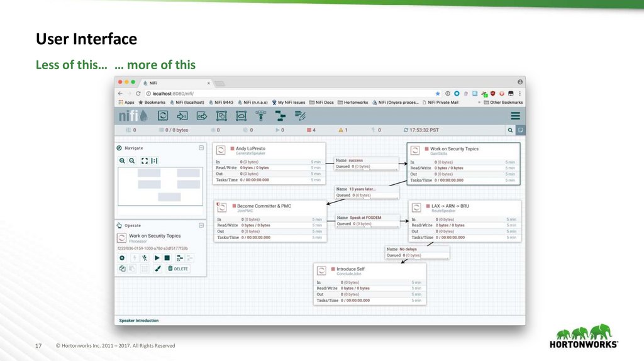Viewport: 644px width, 361px height.
Task: Collapse the Navigate panel
Action: click(x=201, y=148)
